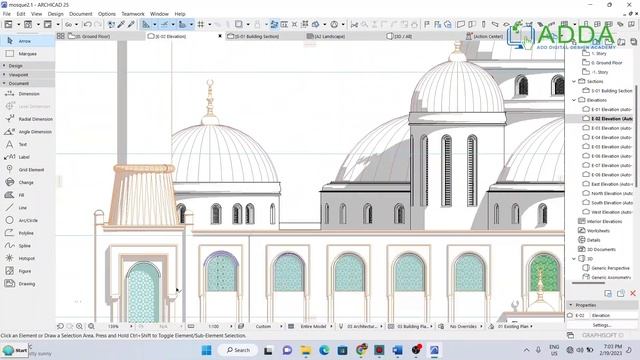
Task: Select North Elevation in navigator
Action: pyautogui.click(x=607, y=193)
